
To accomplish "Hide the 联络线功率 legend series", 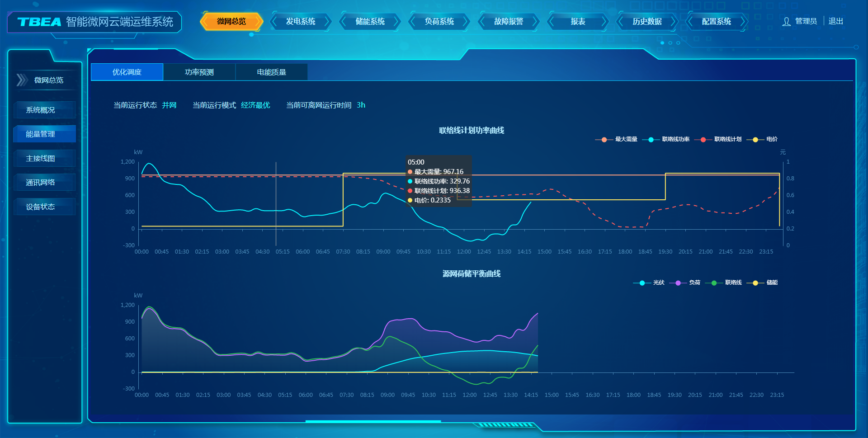I will coord(666,139).
